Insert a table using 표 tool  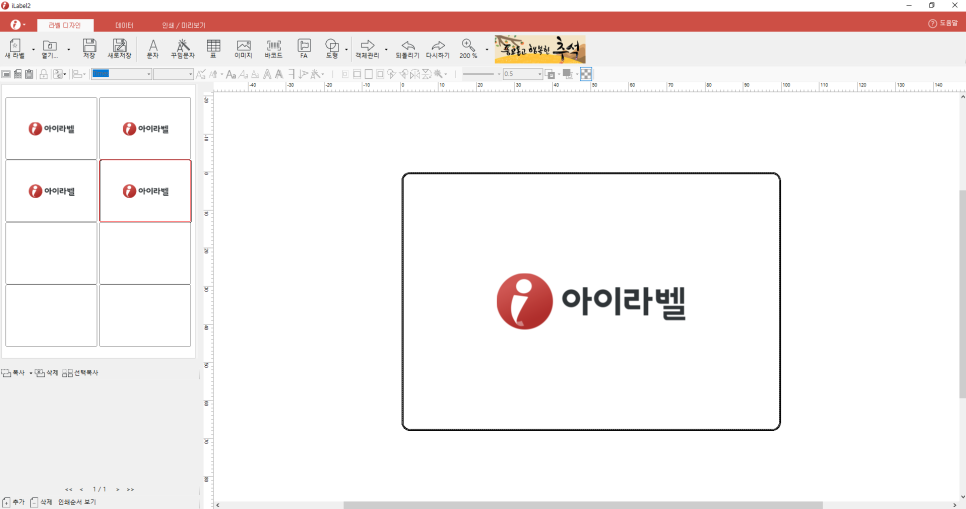(x=213, y=48)
